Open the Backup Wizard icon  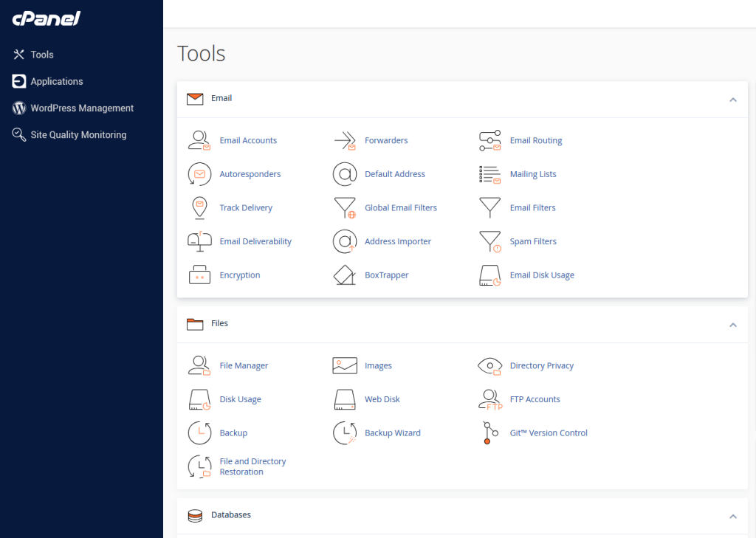(345, 433)
